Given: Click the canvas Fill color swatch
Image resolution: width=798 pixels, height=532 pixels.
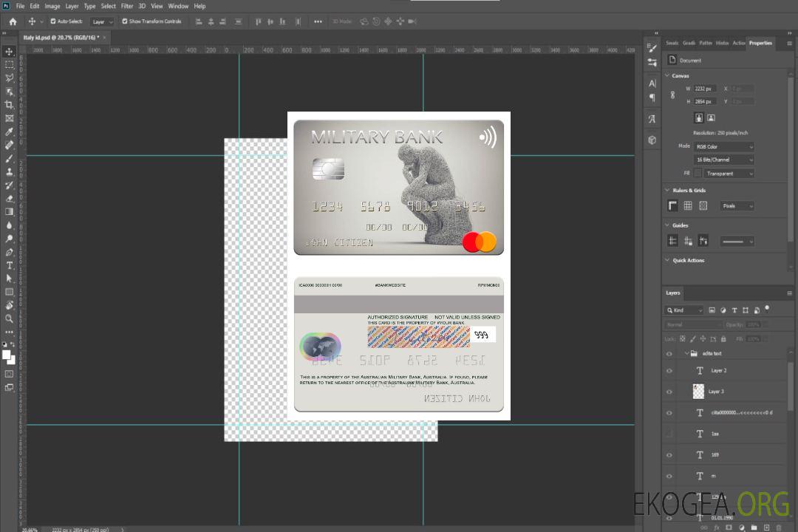Looking at the screenshot, I should (x=698, y=173).
